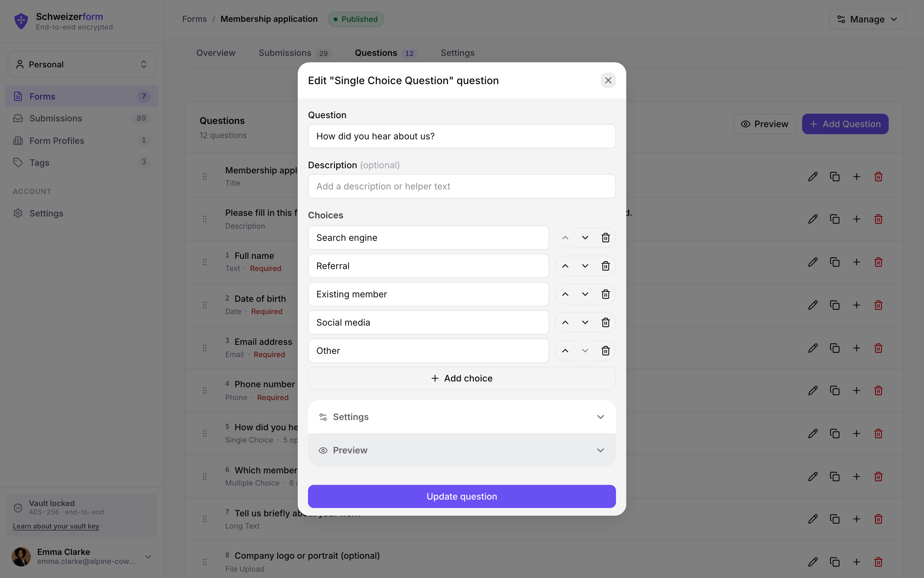The width and height of the screenshot is (924, 578).
Task: Edit the Email address question
Action: (813, 348)
